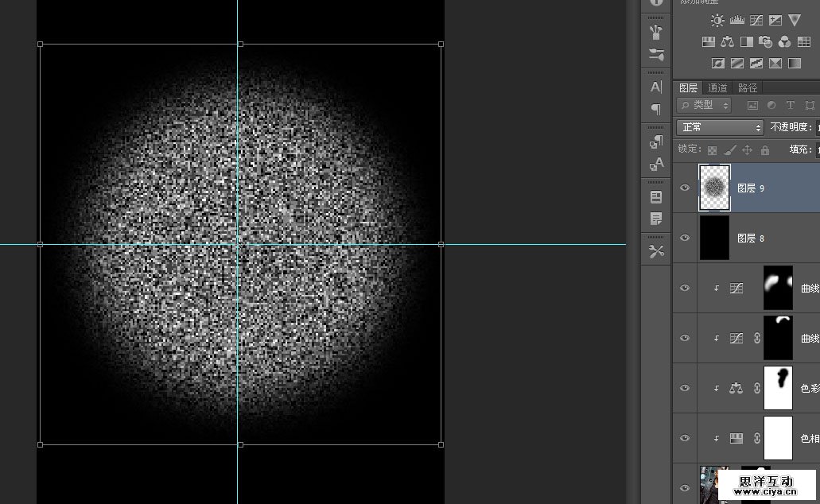Add a Color Balance adjustment
The height and width of the screenshot is (504, 820).
coord(727,41)
